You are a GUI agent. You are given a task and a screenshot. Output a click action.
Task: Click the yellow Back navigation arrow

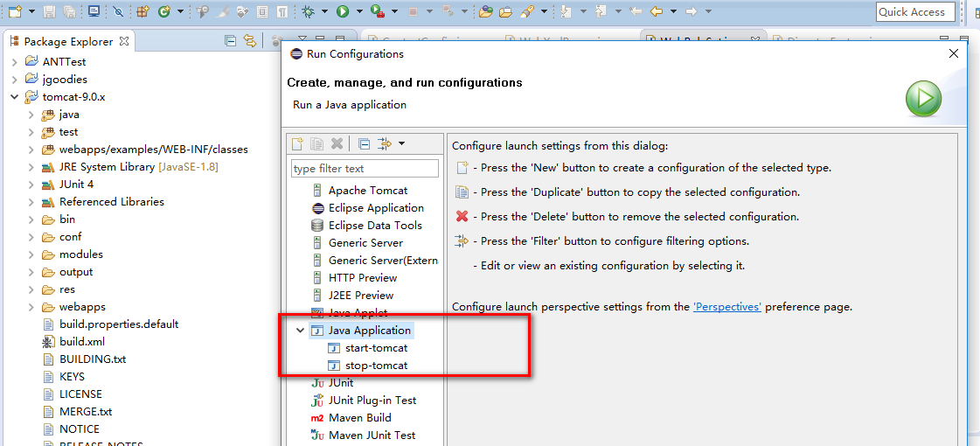[657, 10]
